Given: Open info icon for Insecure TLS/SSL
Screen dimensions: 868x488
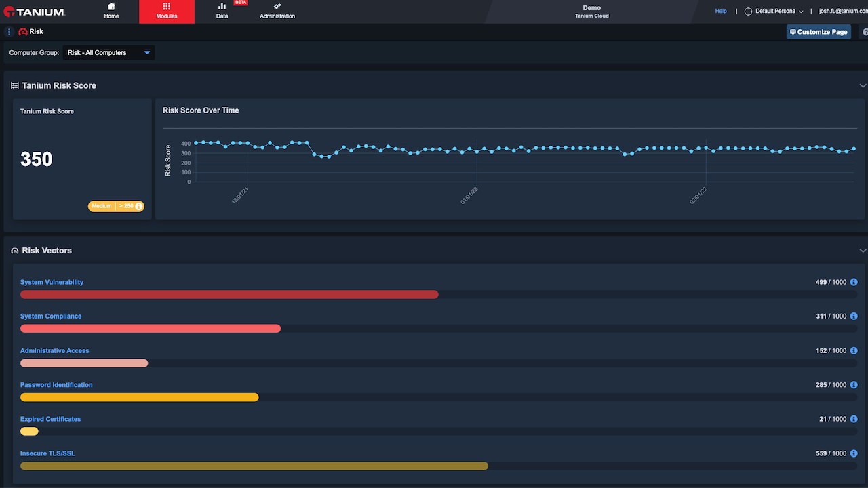Looking at the screenshot, I should pos(854,453).
